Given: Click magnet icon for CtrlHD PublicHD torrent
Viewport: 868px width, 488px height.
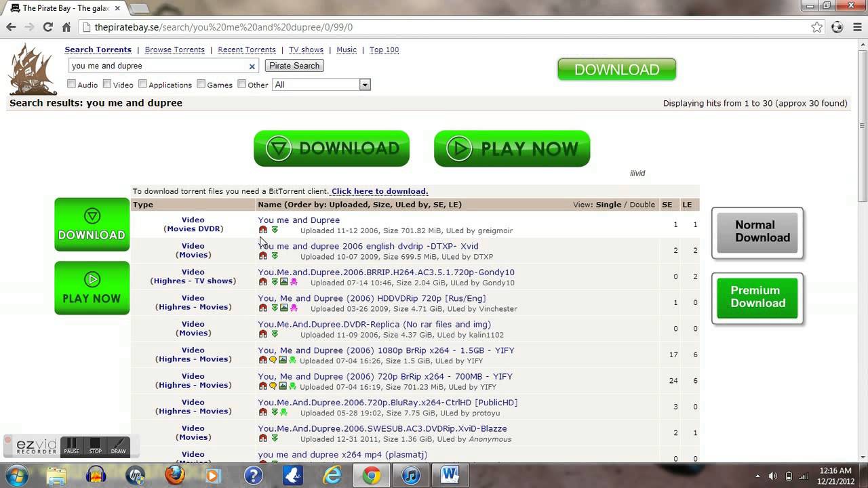Looking at the screenshot, I should tap(263, 412).
